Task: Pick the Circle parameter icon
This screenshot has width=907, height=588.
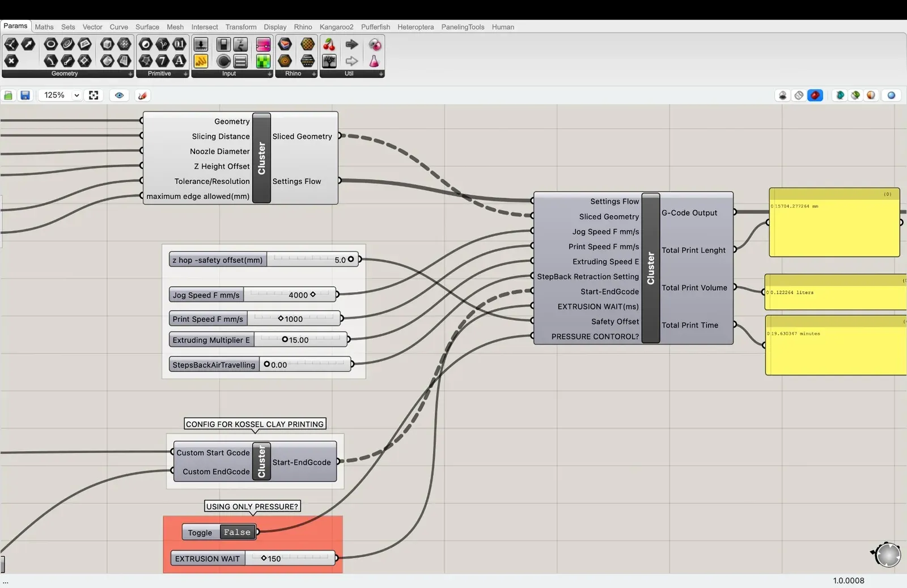Action: pos(50,44)
